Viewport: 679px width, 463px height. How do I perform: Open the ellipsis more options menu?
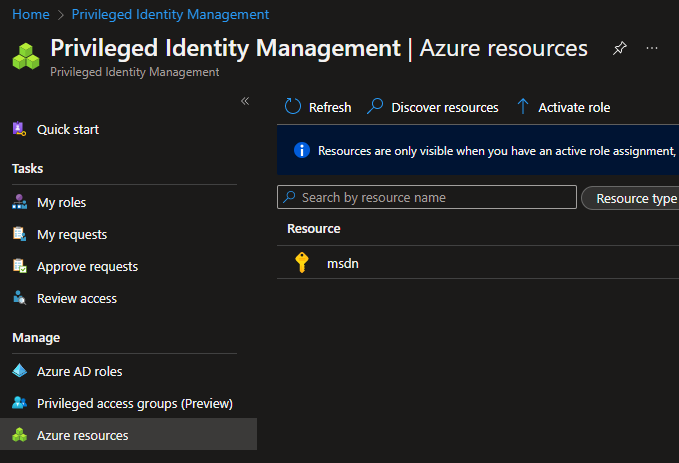(652, 49)
